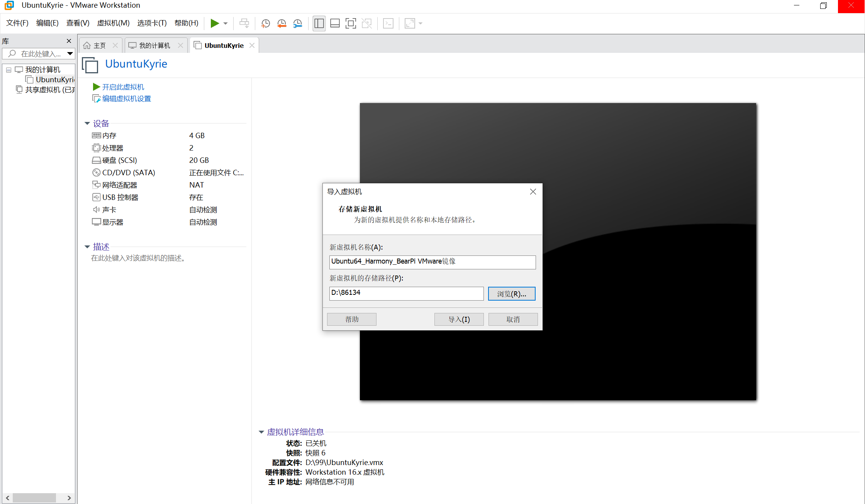Click the 导入(I) button
Image resolution: width=865 pixels, height=504 pixels.
[x=459, y=319]
